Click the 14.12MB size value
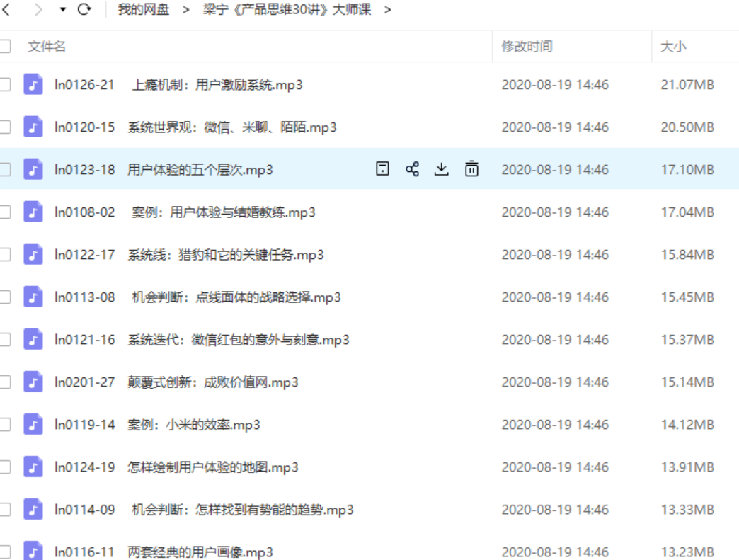This screenshot has width=739, height=560. coord(687,425)
